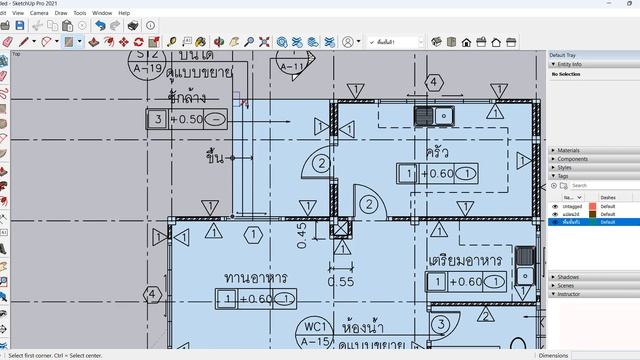Switch to Iso view icon

436,42
